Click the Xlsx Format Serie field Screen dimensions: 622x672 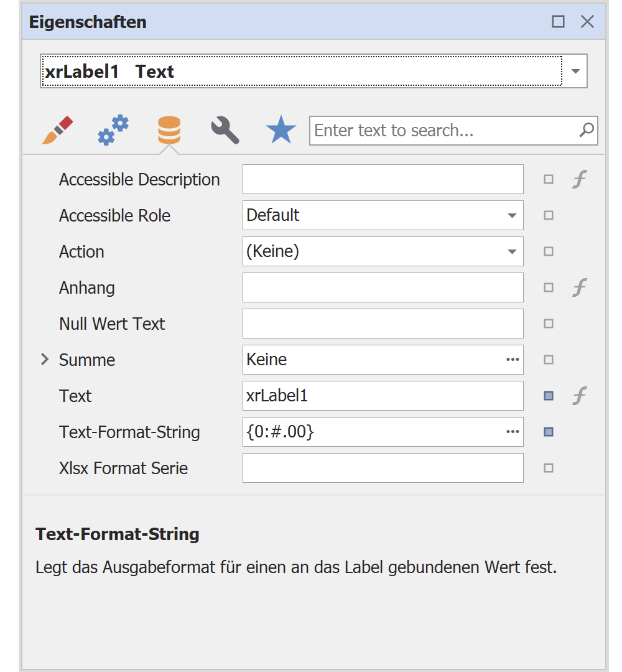pyautogui.click(x=383, y=468)
